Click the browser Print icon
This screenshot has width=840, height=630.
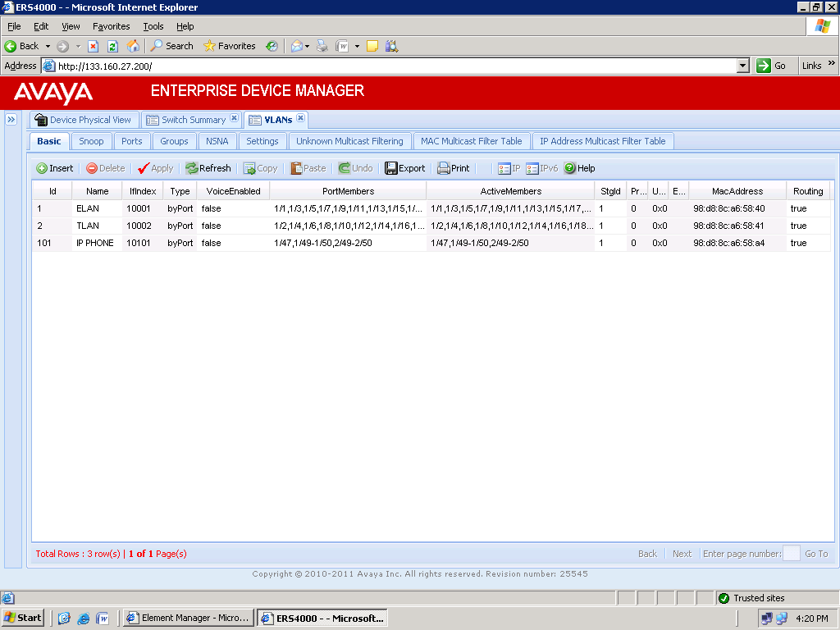click(x=322, y=46)
